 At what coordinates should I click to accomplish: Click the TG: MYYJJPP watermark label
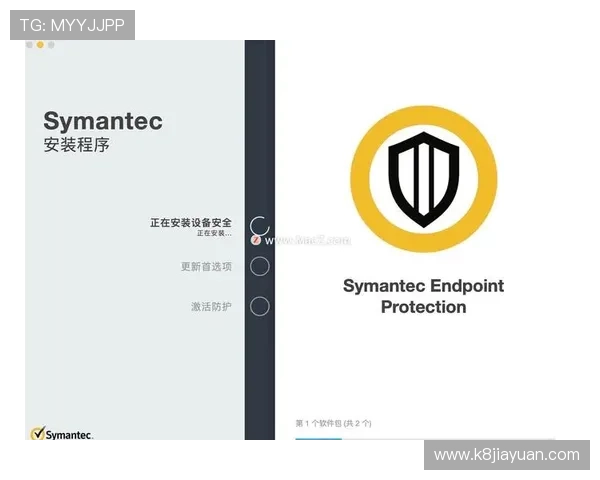click(72, 25)
